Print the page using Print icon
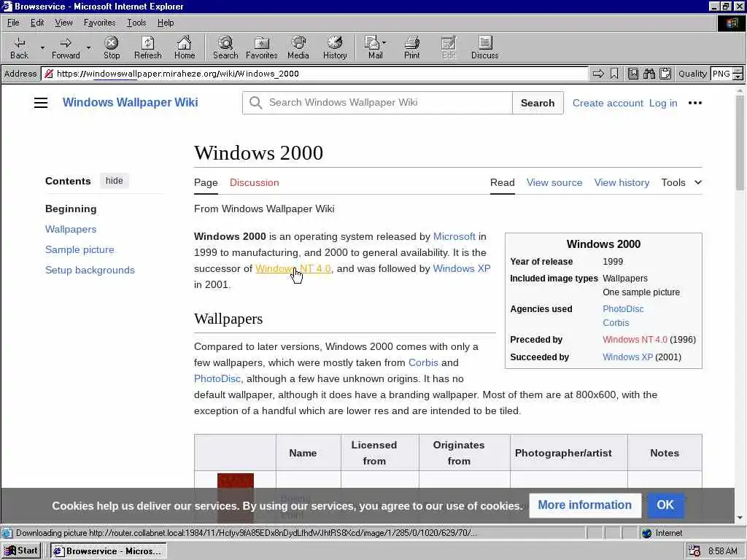 [412, 47]
